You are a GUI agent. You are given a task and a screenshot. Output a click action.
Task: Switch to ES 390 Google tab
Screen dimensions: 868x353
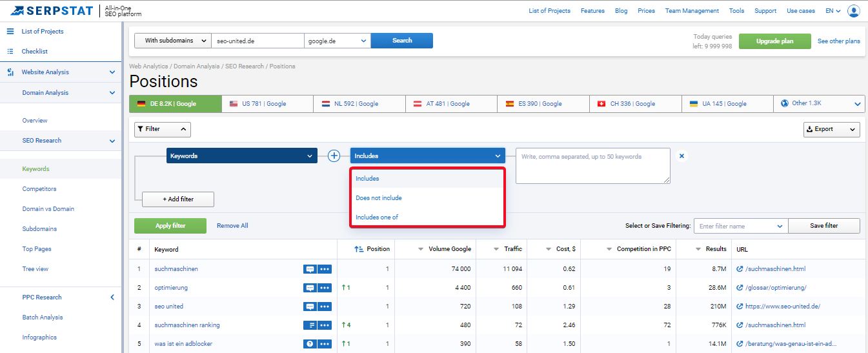(543, 103)
